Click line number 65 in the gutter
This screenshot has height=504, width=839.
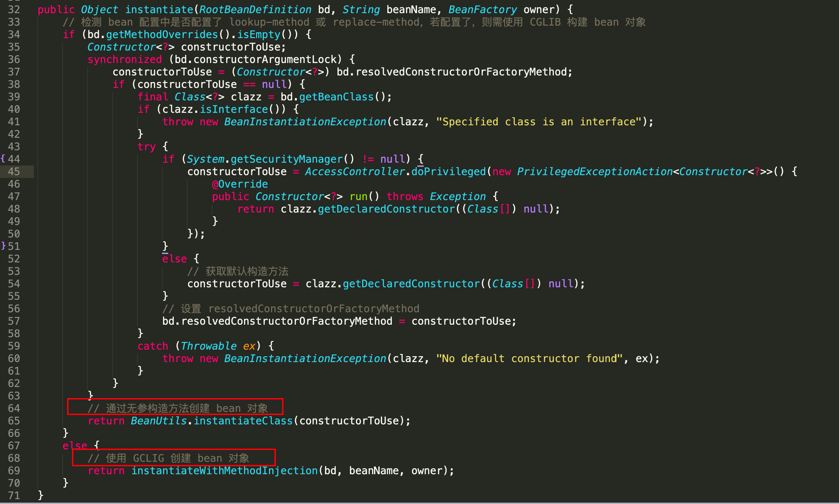14,421
